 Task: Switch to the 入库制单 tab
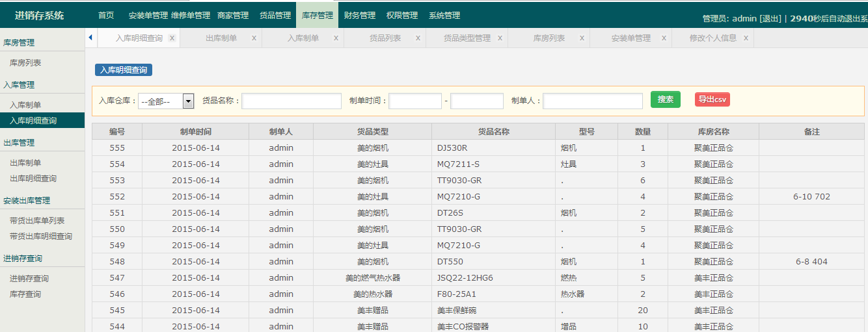pos(303,38)
